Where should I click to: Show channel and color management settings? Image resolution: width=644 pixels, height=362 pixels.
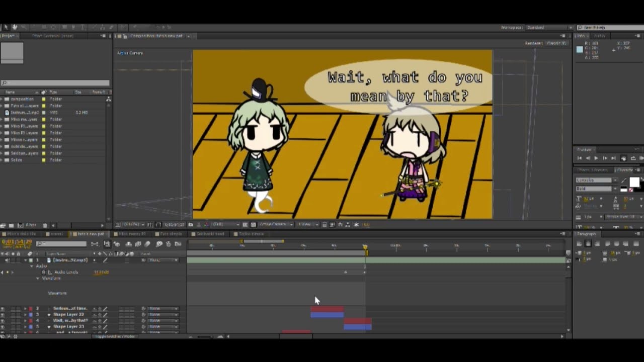(207, 224)
